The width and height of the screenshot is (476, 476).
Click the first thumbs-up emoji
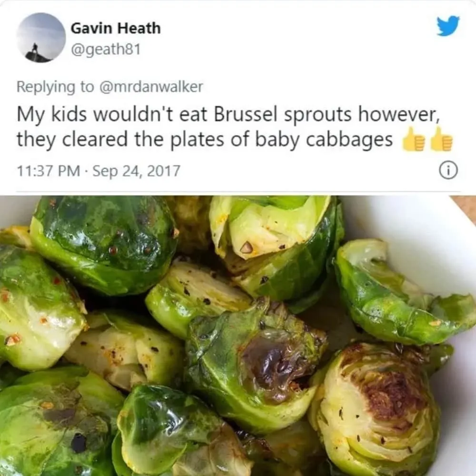click(413, 139)
